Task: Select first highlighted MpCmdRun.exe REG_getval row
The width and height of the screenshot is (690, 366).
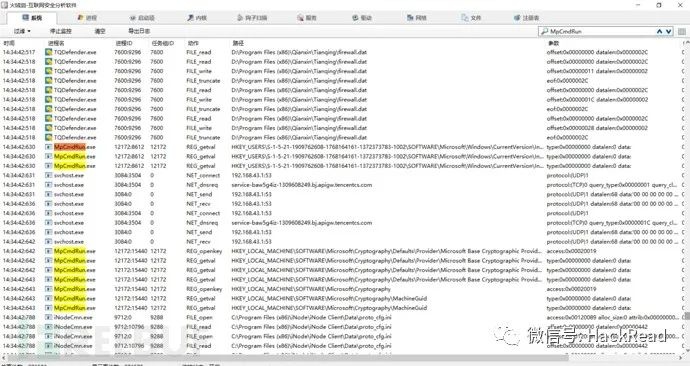Action: pyautogui.click(x=343, y=147)
